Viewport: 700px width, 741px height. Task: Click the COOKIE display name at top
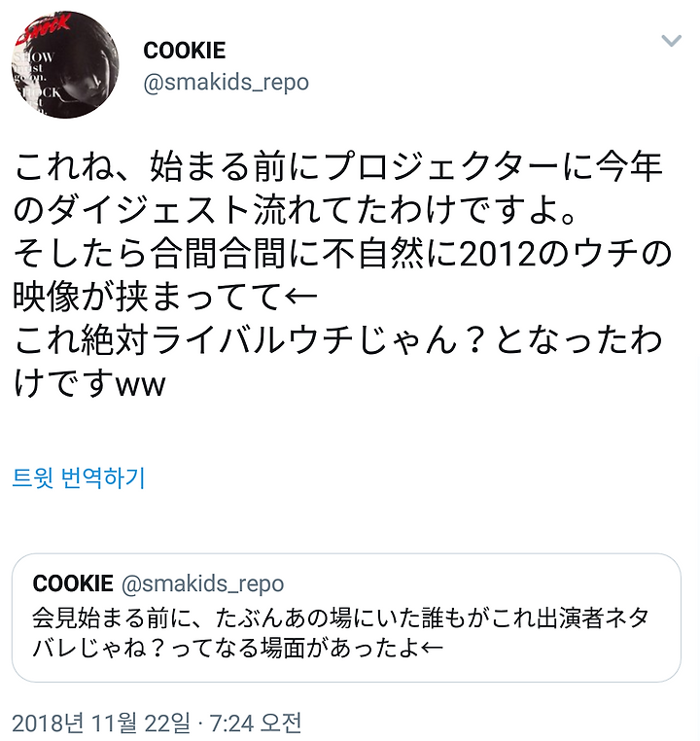184,51
